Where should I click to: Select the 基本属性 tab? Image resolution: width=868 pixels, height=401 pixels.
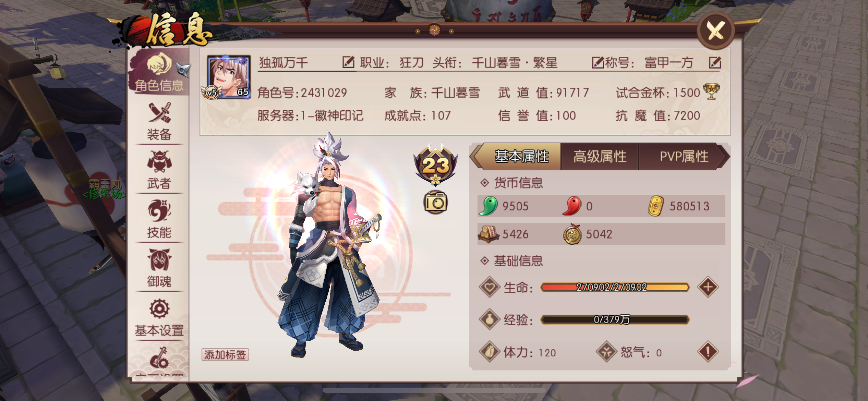521,157
